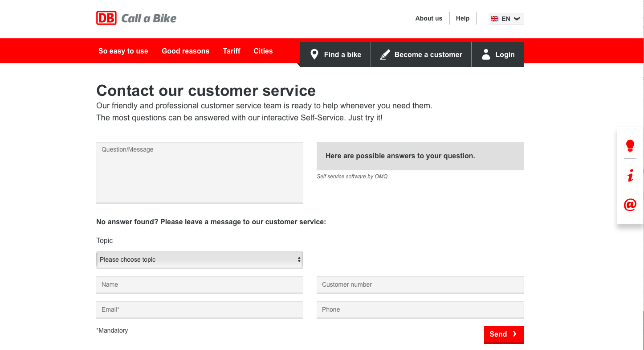Click the Call a Bike wordmark
644x350 pixels.
pos(149,18)
